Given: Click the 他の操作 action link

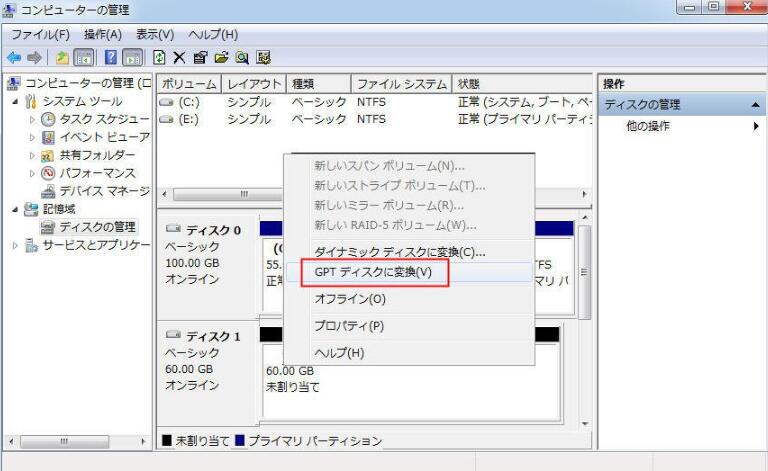Looking at the screenshot, I should pyautogui.click(x=648, y=126).
